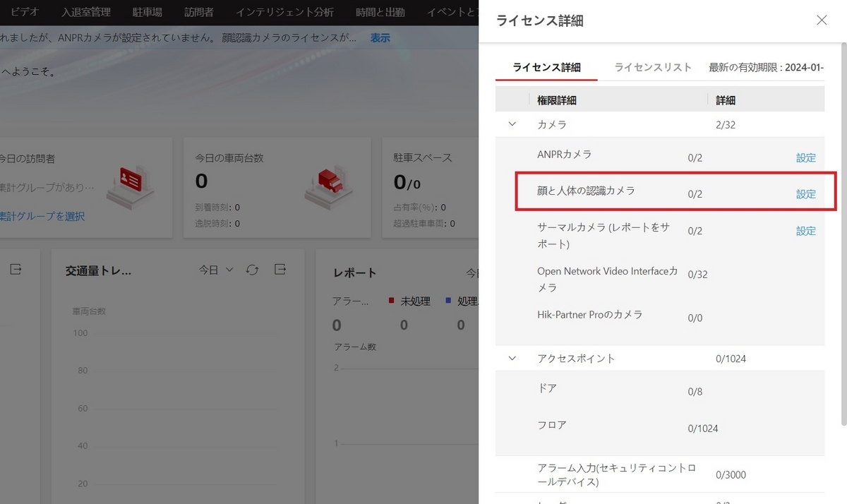
Task: Click the ANPRカメラ row label
Action: click(x=564, y=154)
